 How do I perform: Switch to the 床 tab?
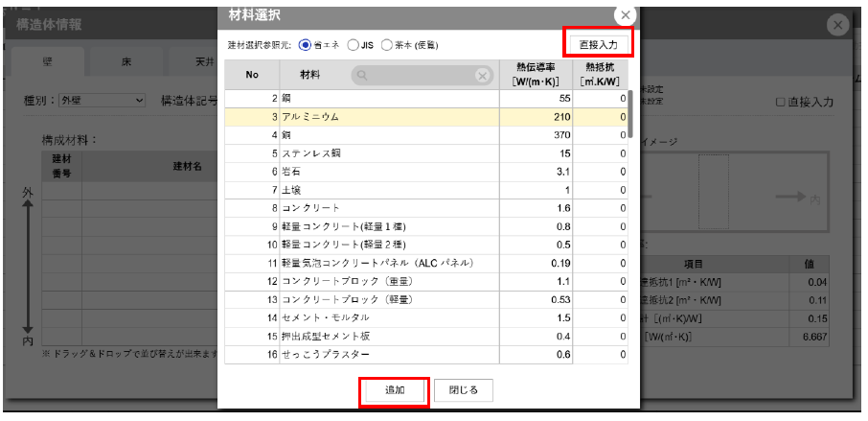[x=125, y=62]
